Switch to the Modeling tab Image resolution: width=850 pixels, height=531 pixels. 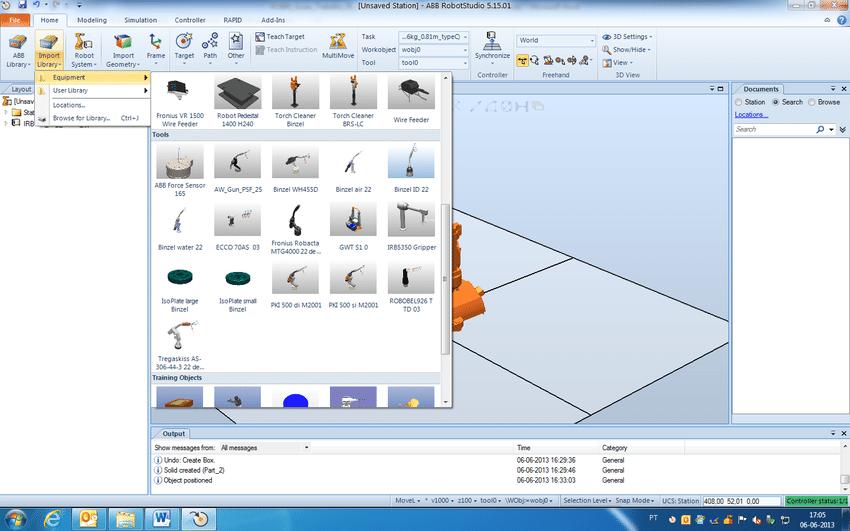[x=92, y=20]
